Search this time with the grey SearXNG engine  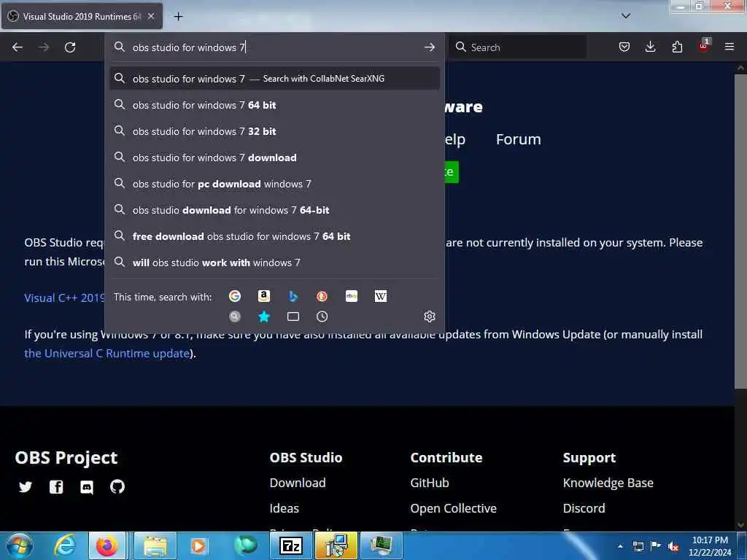tap(234, 316)
